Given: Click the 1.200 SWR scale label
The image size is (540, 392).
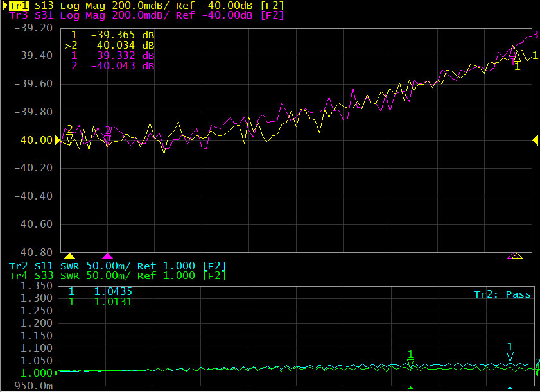Looking at the screenshot, I should 37,323.
